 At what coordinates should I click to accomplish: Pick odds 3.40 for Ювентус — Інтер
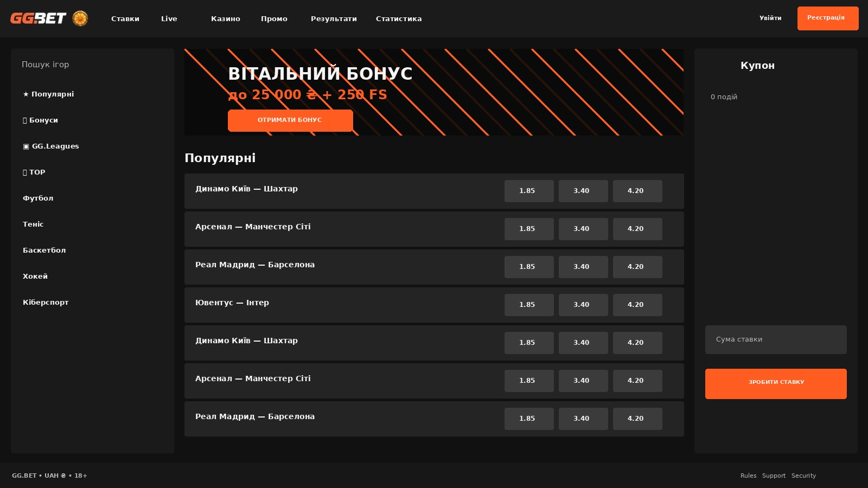[583, 305]
